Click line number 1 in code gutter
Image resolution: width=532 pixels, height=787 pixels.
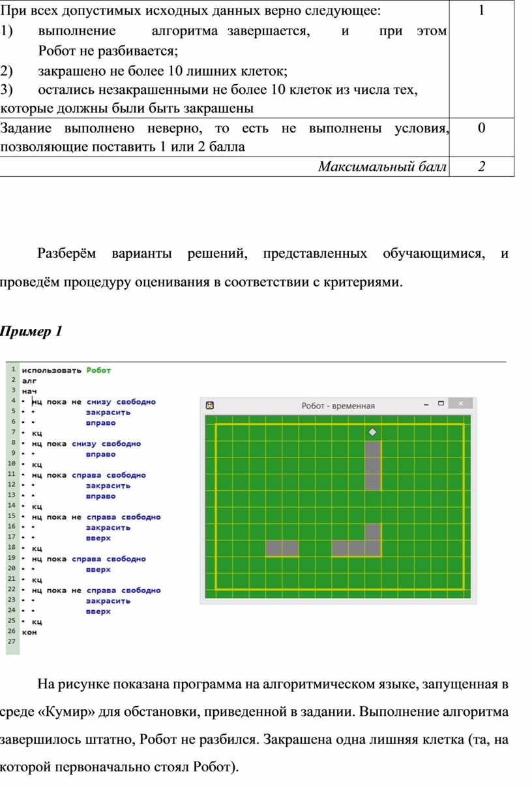[13, 370]
